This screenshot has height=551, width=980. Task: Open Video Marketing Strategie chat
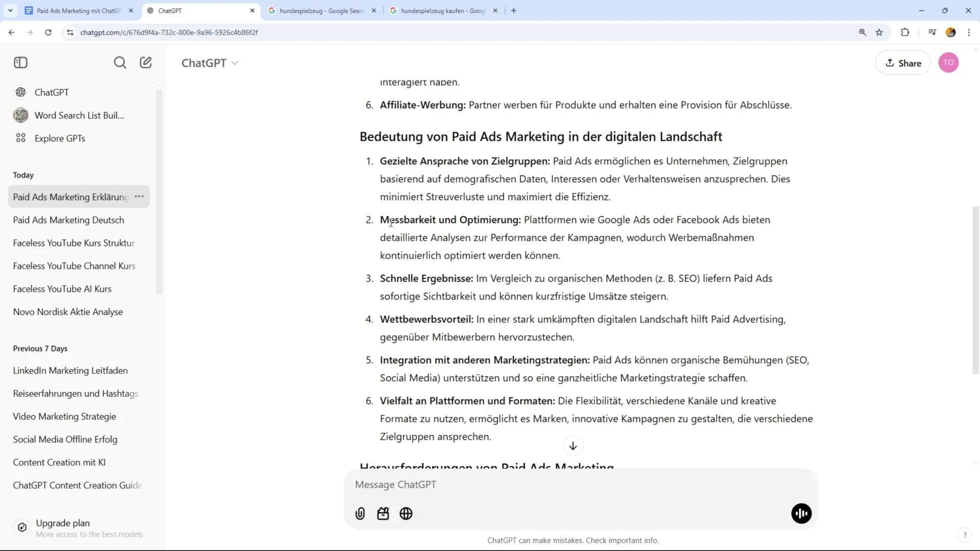point(79,416)
